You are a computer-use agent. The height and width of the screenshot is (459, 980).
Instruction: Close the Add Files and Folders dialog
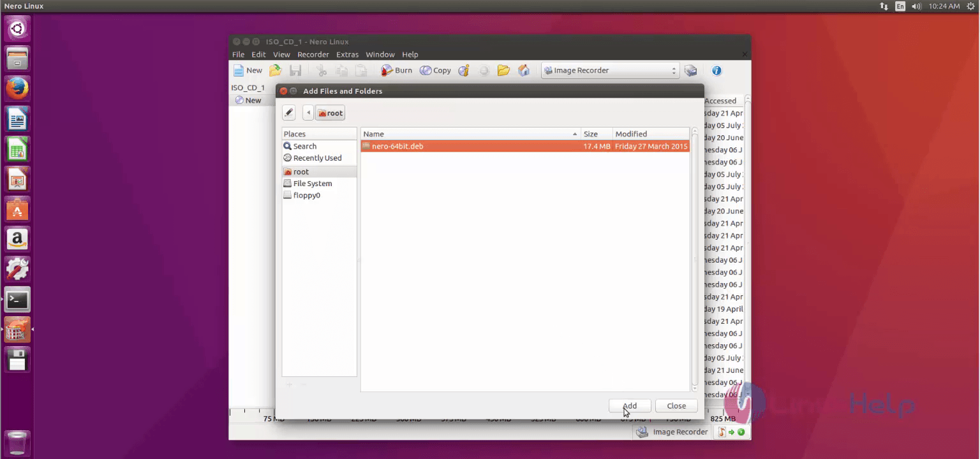283,91
